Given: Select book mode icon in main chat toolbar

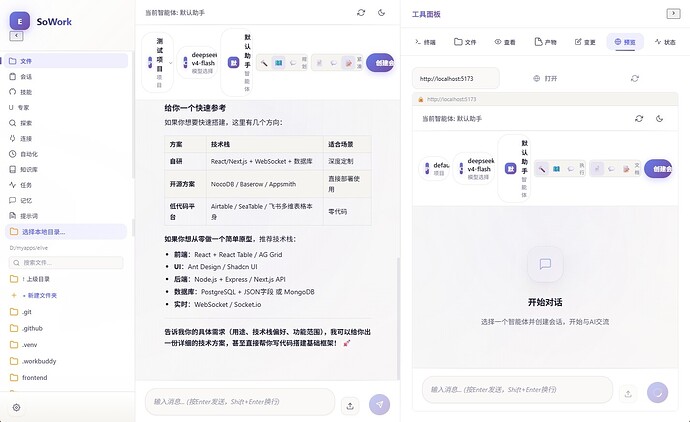Looking at the screenshot, I should pos(279,63).
